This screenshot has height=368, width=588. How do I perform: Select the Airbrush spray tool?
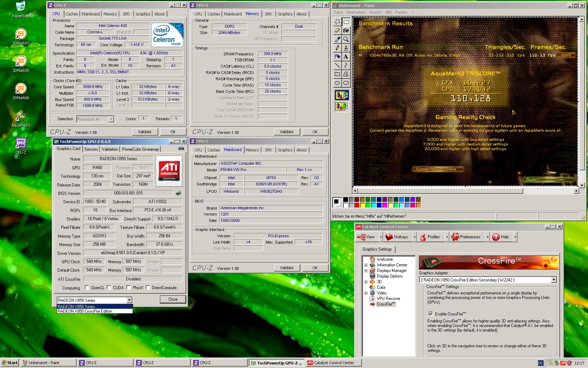tap(337, 57)
